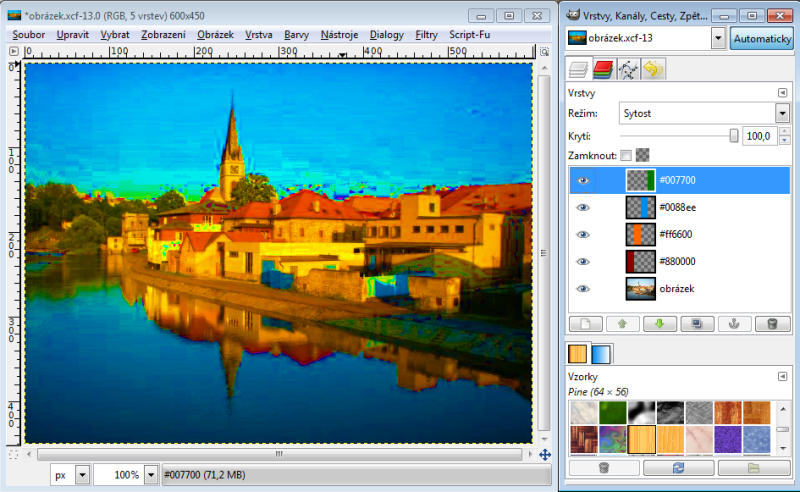Open the Dialogy menu
This screenshot has width=800, height=492.
pos(387,35)
